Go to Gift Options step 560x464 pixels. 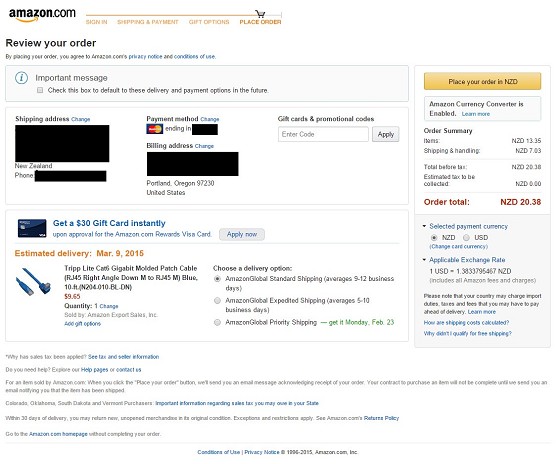pyautogui.click(x=209, y=22)
